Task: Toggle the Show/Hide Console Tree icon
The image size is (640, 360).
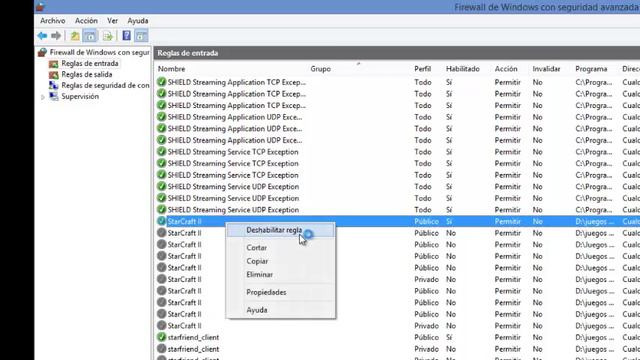Action: 90,36
